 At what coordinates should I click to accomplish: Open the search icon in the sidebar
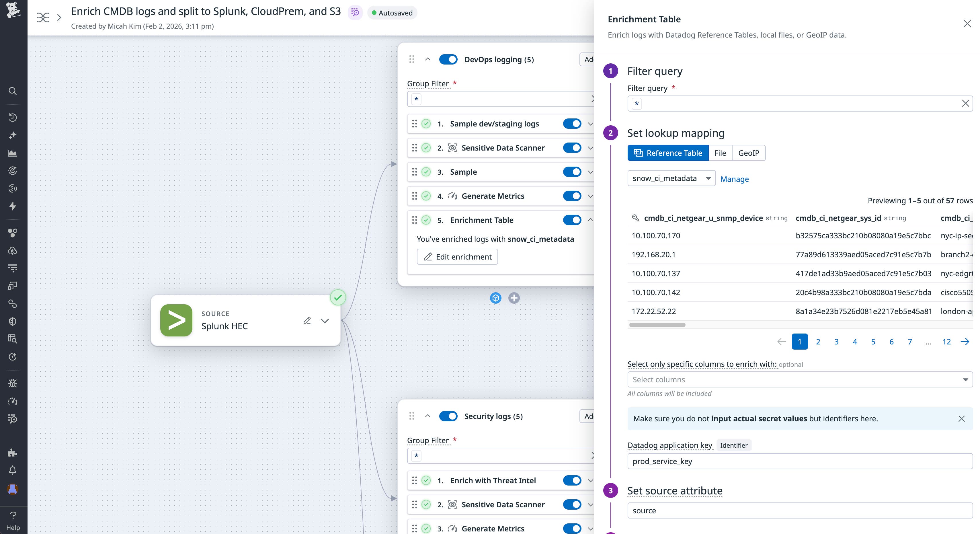point(13,91)
